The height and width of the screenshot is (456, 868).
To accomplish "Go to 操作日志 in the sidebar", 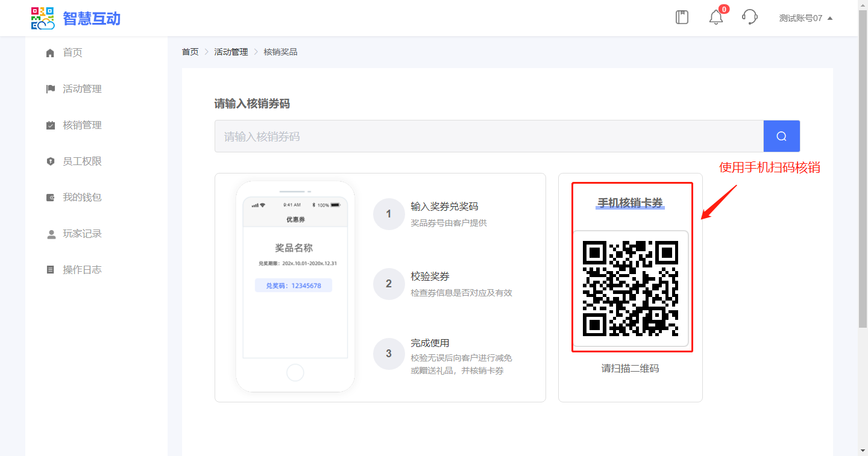I will pyautogui.click(x=82, y=270).
